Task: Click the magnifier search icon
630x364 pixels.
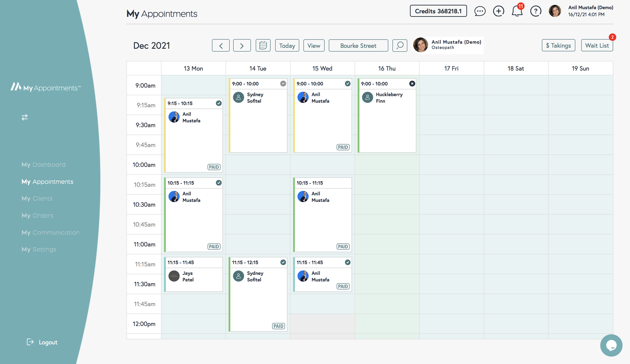Action: coord(400,45)
